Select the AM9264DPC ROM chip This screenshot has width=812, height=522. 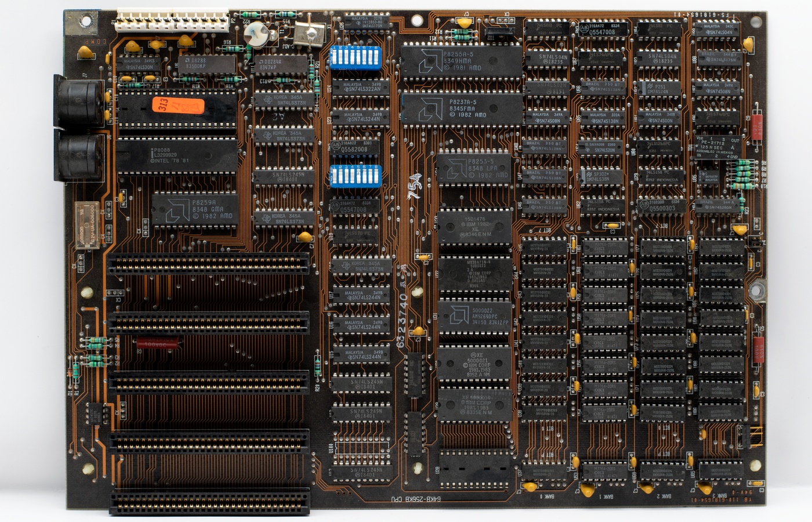(x=475, y=317)
